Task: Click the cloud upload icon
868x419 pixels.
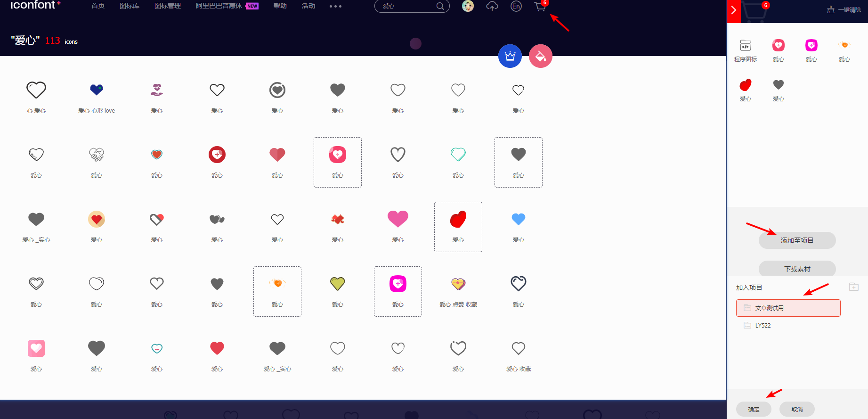Action: click(492, 6)
